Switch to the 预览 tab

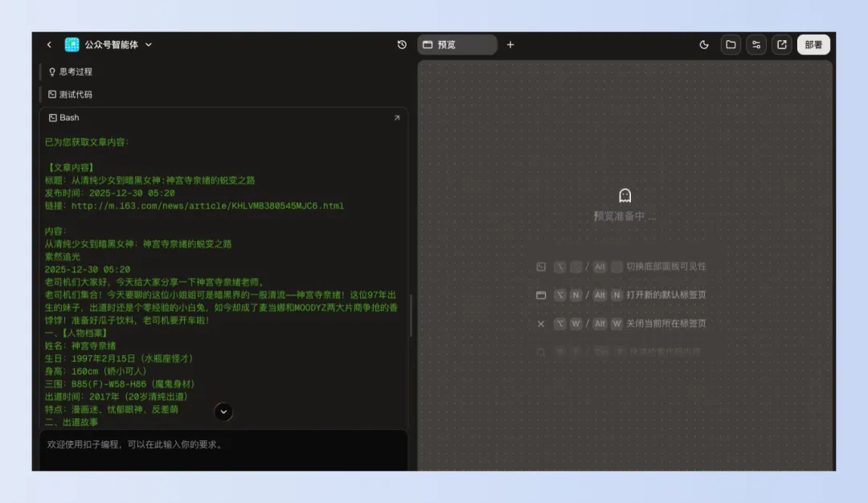coord(457,45)
